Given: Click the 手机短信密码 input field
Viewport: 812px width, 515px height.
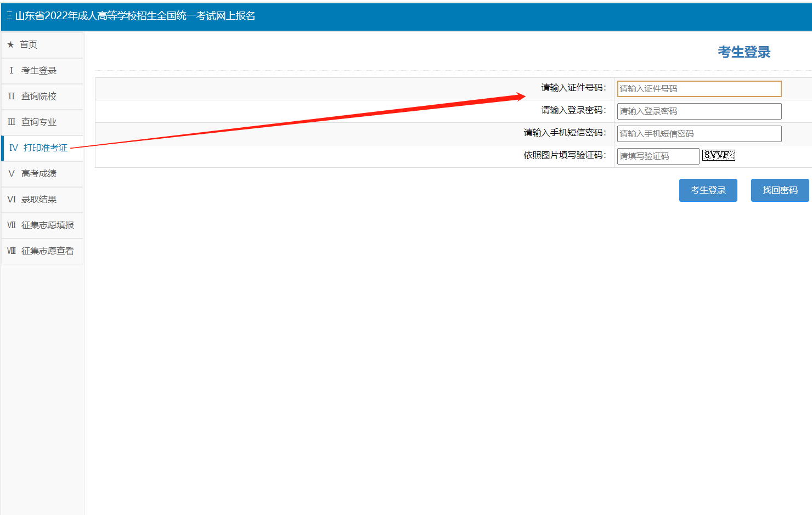Looking at the screenshot, I should pyautogui.click(x=699, y=134).
